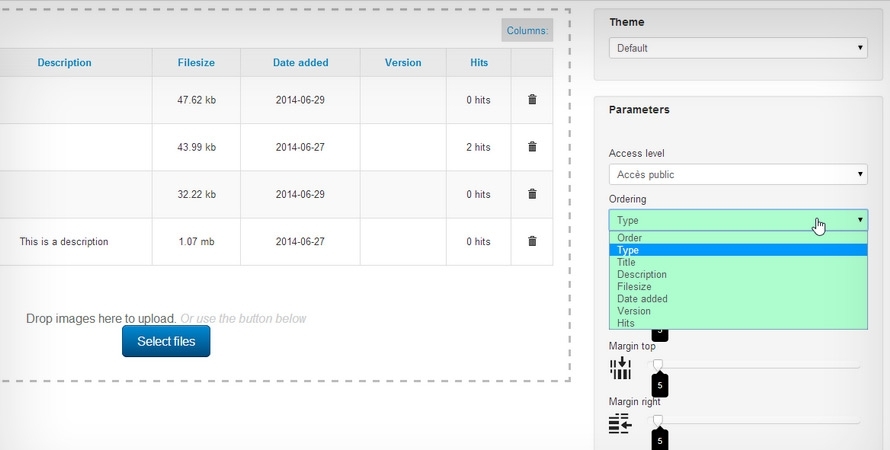Sort by the Date added column header

coord(300,62)
